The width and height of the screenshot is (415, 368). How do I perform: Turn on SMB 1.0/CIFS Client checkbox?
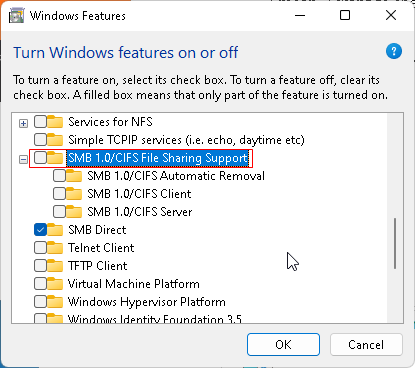59,194
